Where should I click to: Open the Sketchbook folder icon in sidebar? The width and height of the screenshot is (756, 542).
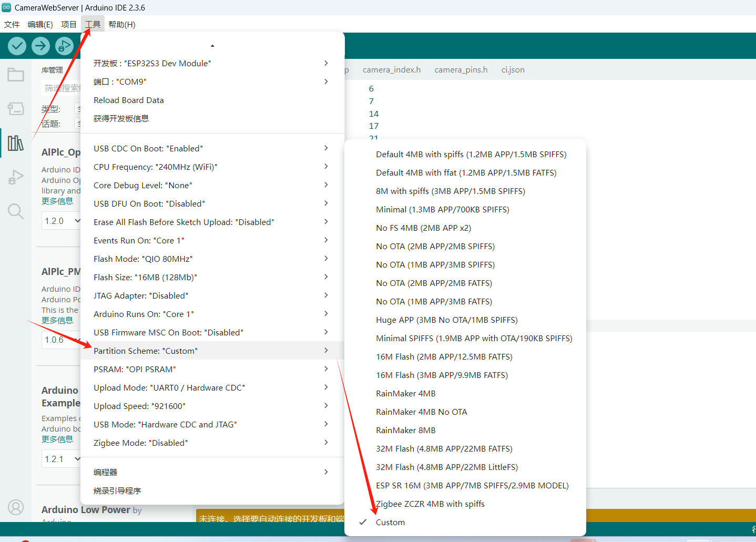point(16,75)
